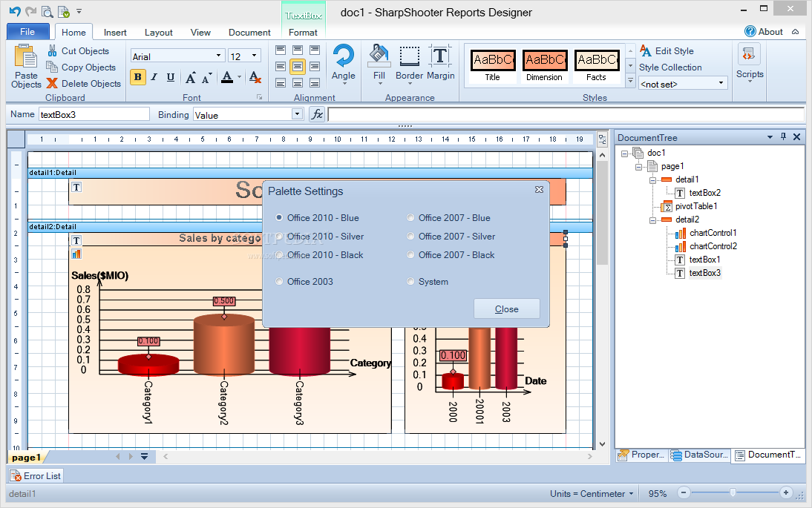
Task: Click the Margin icon
Action: point(440,56)
